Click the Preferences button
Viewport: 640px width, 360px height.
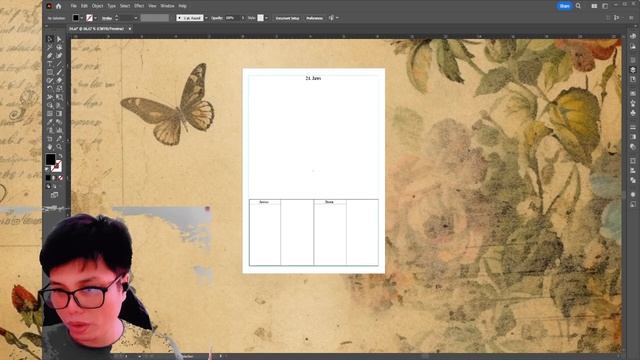coord(314,18)
